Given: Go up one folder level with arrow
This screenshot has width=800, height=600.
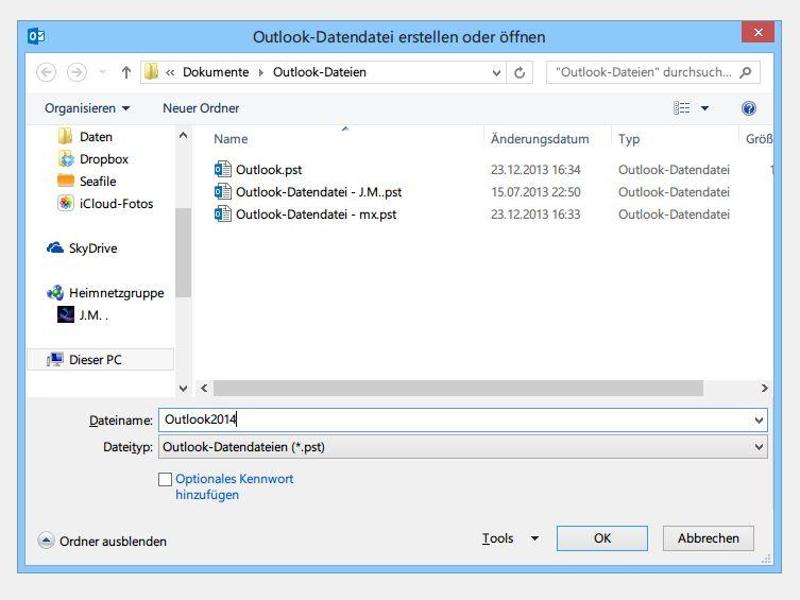Looking at the screenshot, I should tap(126, 72).
